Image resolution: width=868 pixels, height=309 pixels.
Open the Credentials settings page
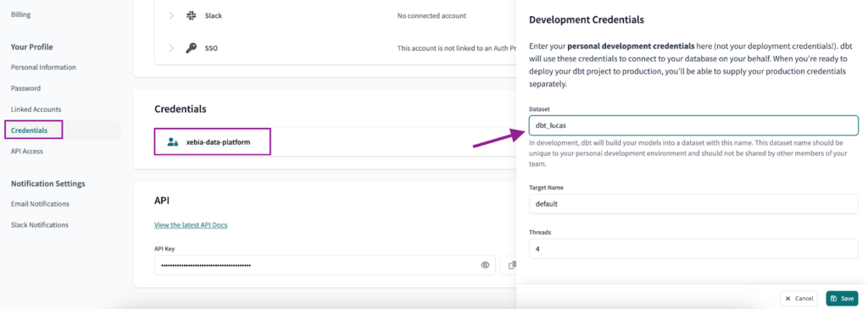pyautogui.click(x=29, y=130)
